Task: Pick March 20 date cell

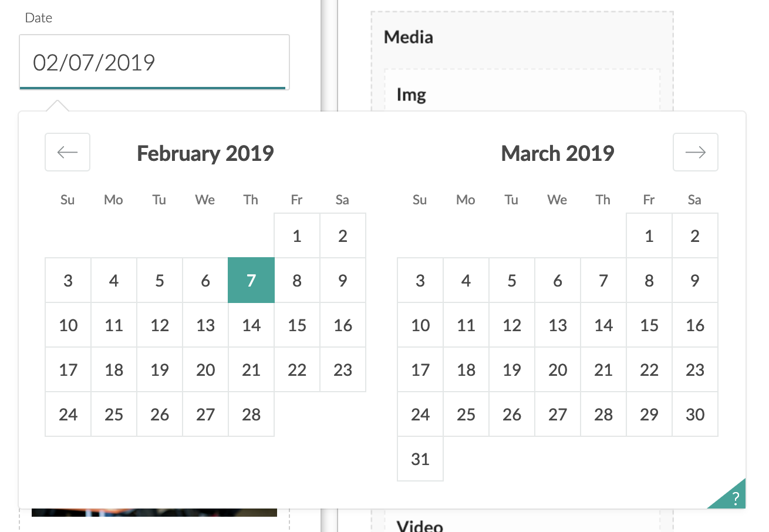Action: click(558, 369)
